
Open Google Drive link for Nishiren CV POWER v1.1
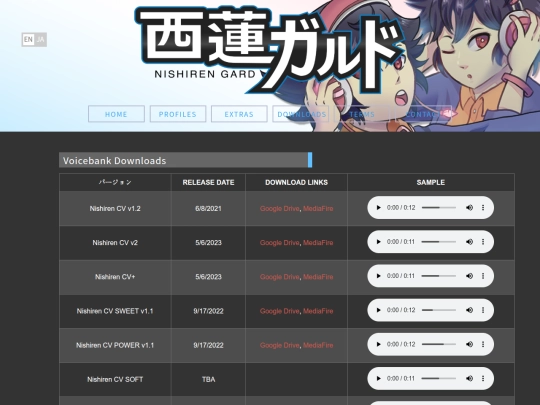pos(279,345)
